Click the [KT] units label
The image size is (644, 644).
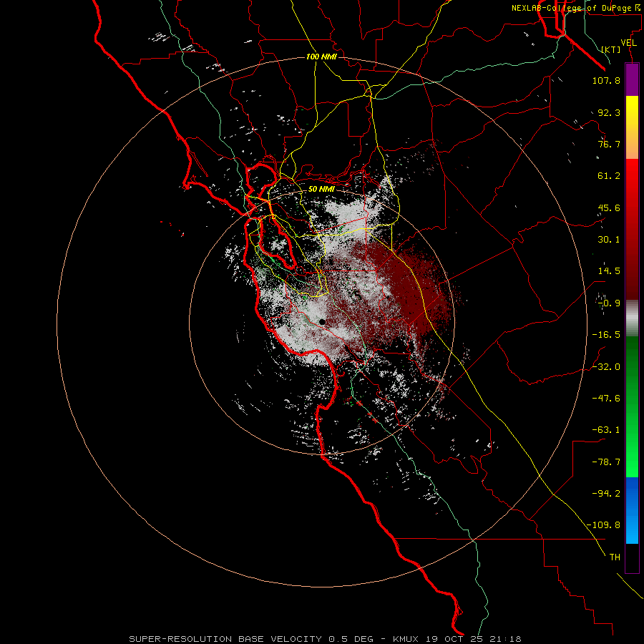611,49
